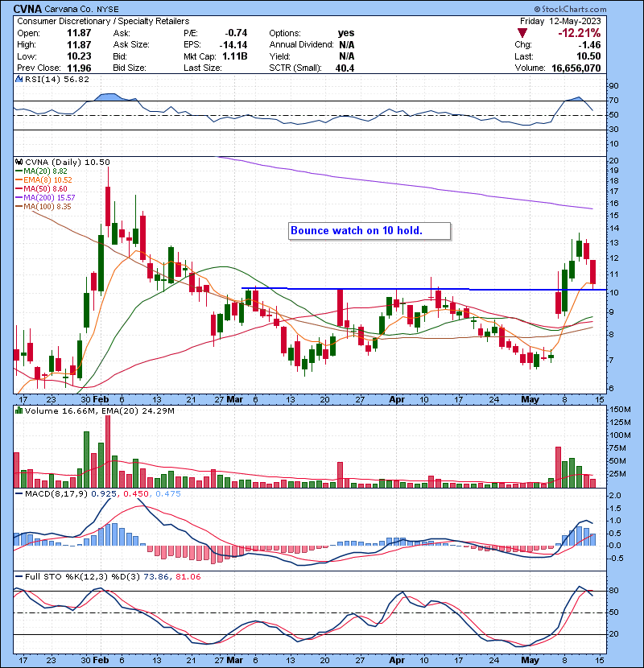Viewport: 644px width, 668px height.
Task: Click the MACD histogram 0.475 value
Action: click(x=168, y=494)
